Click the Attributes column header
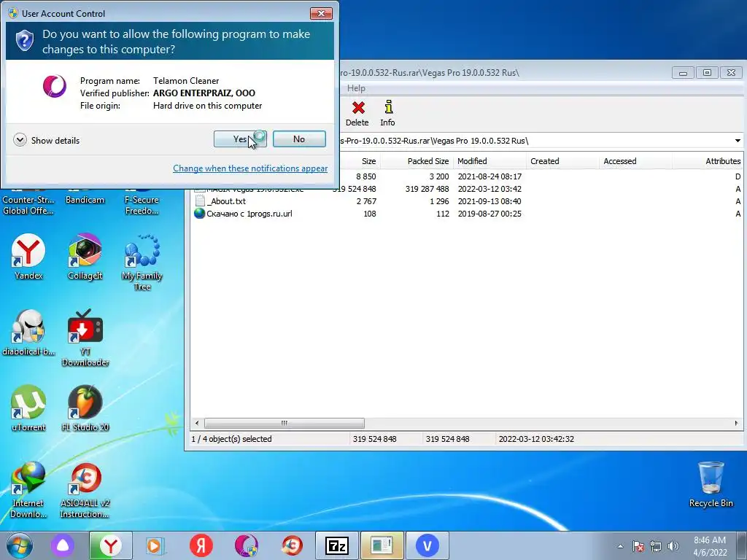 pyautogui.click(x=708, y=161)
